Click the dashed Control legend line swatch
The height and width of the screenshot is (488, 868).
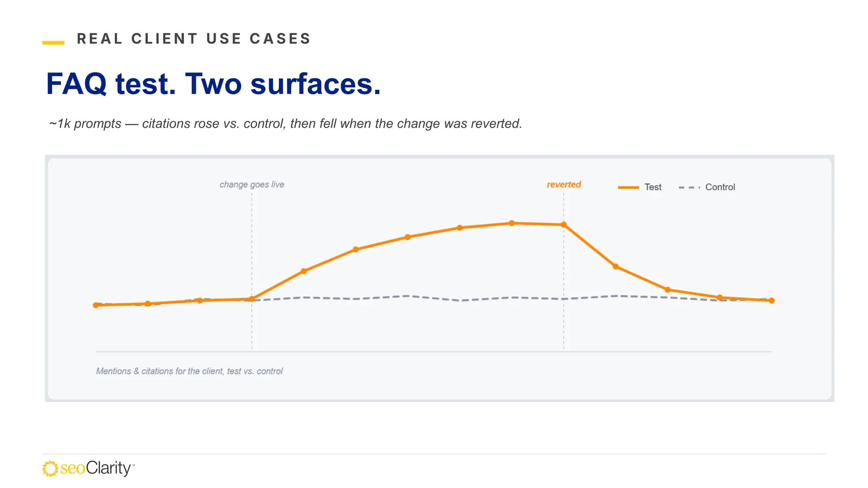pos(689,187)
